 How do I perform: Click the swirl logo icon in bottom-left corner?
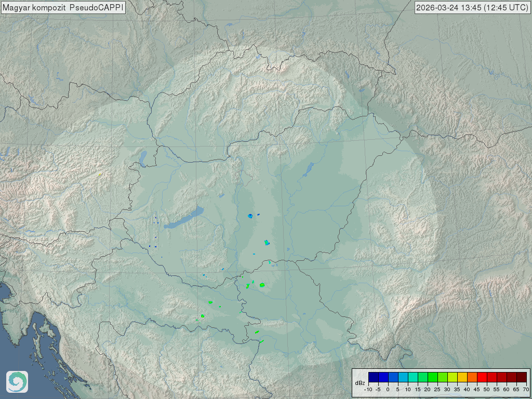pyautogui.click(x=17, y=382)
